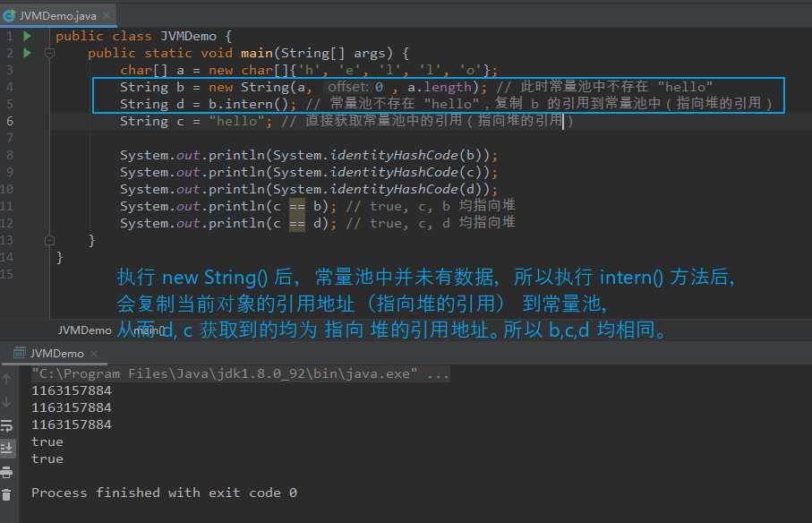Viewport: 812px width, 523px height.
Task: Jump up the stack trace with the up arrow
Action: (x=7, y=379)
